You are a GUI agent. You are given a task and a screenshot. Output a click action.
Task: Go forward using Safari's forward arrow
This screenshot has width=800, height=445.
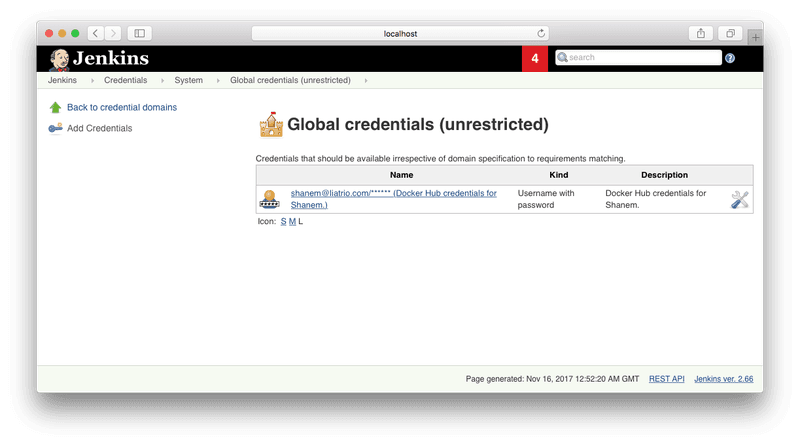[113, 33]
